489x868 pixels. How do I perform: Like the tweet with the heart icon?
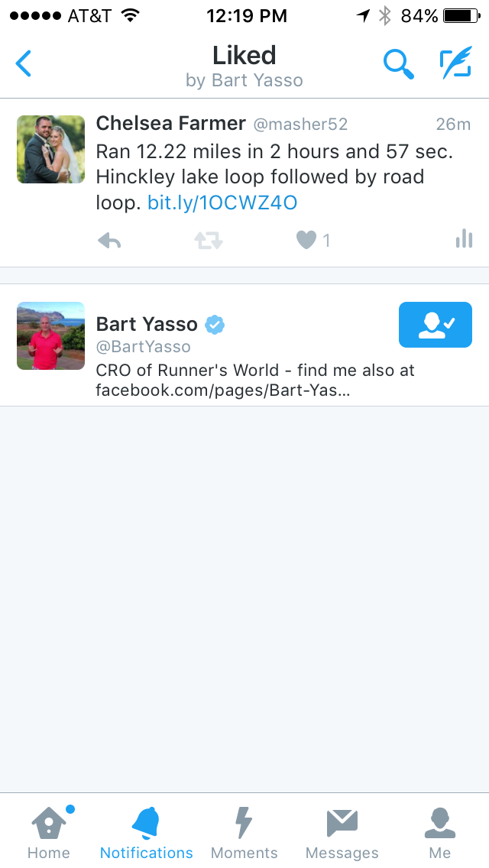coord(306,240)
